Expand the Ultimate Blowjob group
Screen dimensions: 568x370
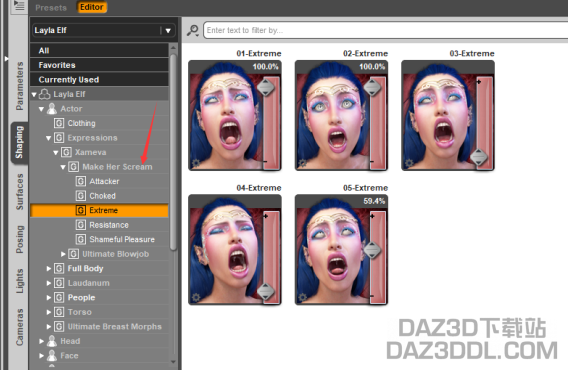[63, 254]
